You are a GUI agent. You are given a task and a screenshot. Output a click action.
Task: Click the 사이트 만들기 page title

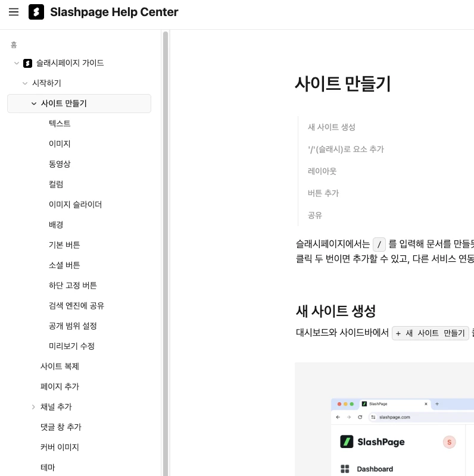343,84
